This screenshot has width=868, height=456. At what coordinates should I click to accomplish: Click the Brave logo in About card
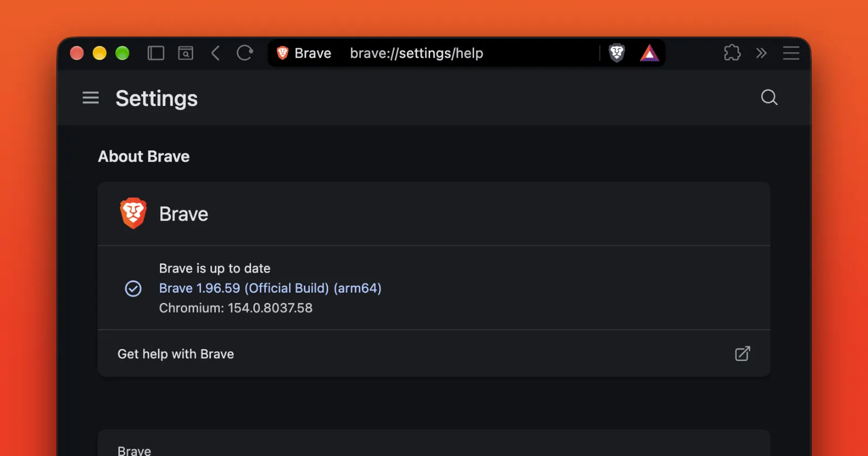[133, 213]
